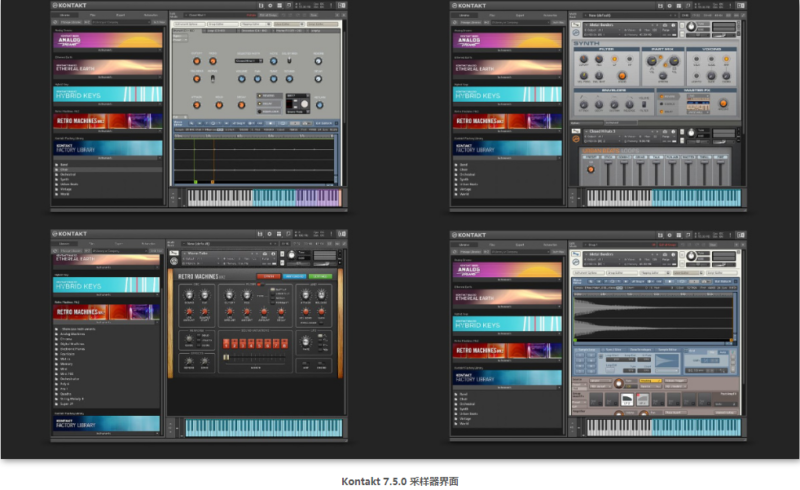Click the info icon in Retro Machines instrument header
Image resolution: width=800 pixels, height=490 pixels.
tap(273, 253)
